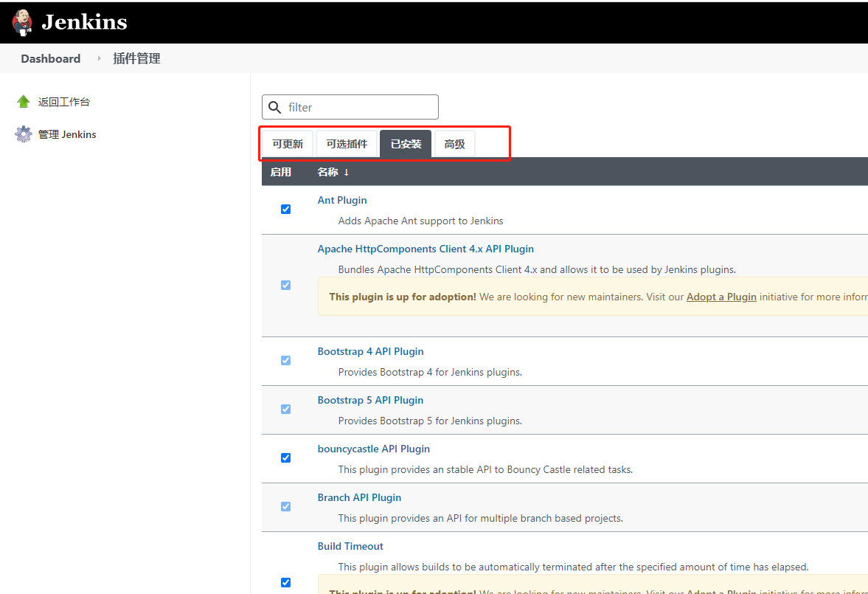
Task: Open the Ant Plugin link
Action: coord(342,200)
